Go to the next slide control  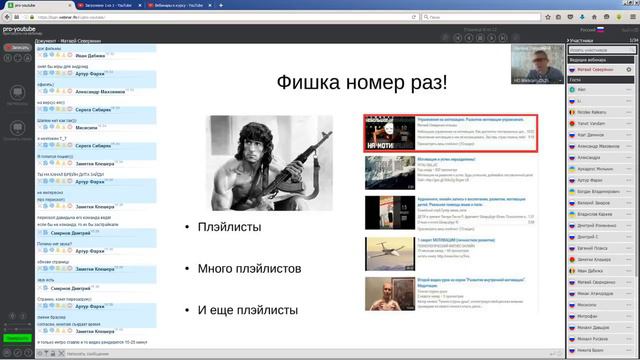tap(492, 38)
